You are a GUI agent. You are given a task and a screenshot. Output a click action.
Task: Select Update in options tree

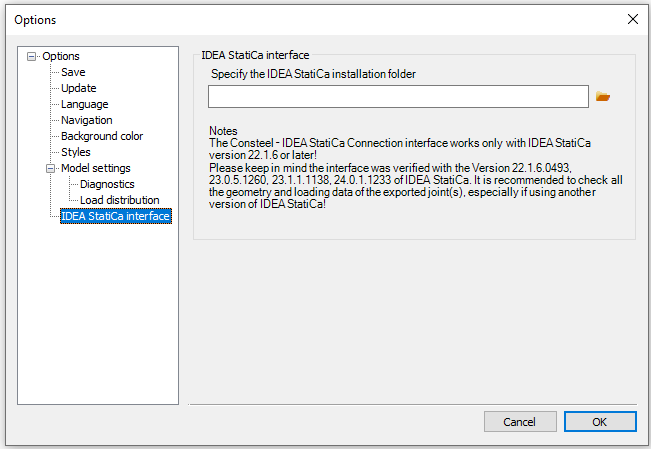pyautogui.click(x=78, y=88)
